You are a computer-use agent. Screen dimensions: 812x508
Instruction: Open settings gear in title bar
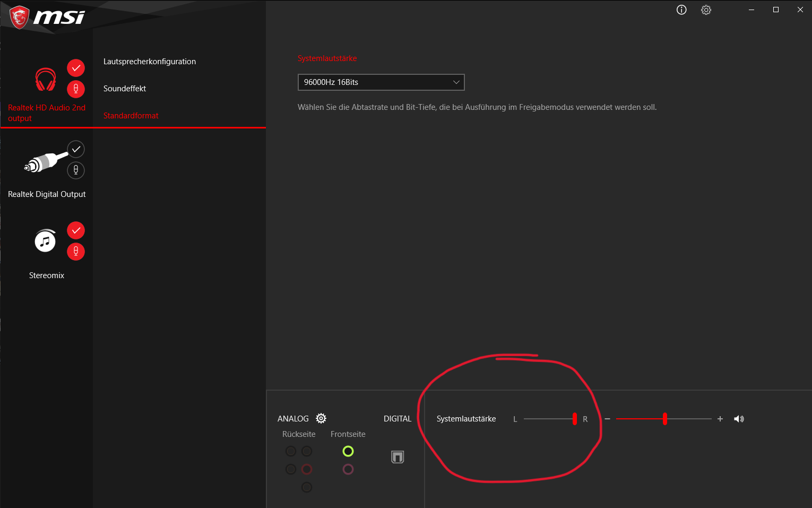pyautogui.click(x=706, y=10)
